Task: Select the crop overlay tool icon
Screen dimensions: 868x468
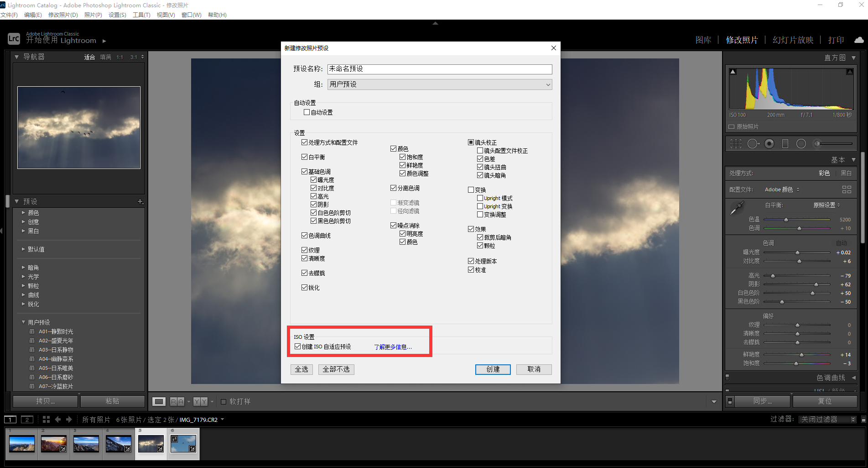Action: [736, 144]
